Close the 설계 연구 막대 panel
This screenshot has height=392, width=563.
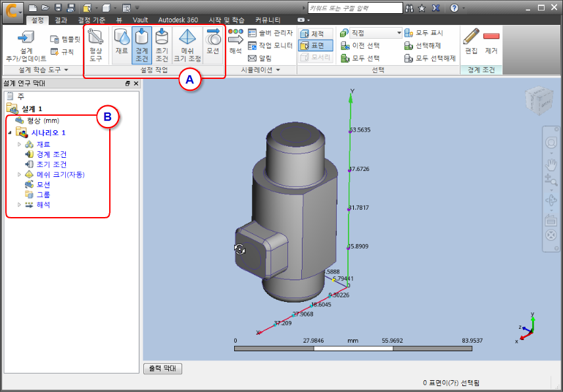136,84
